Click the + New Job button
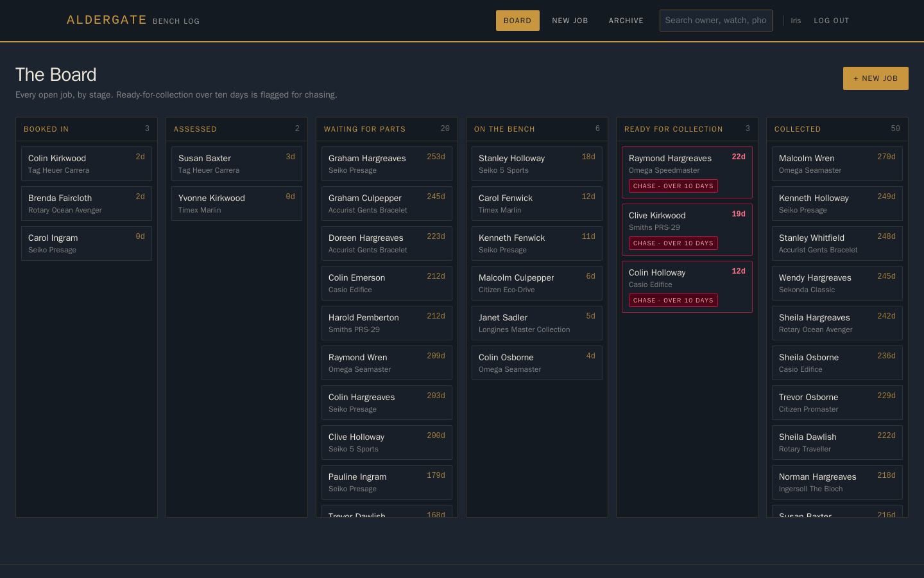 click(x=875, y=78)
